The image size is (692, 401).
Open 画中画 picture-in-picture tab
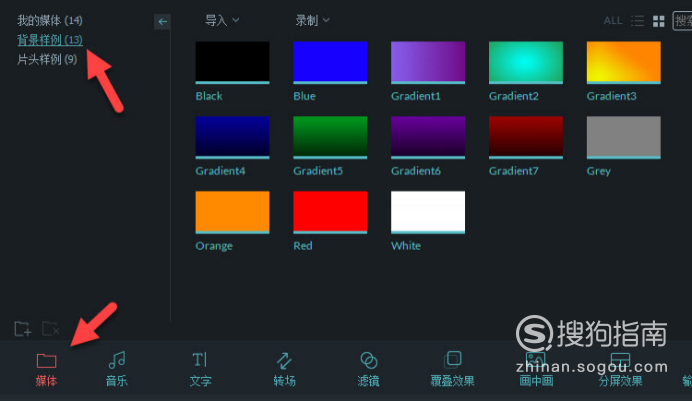[536, 370]
